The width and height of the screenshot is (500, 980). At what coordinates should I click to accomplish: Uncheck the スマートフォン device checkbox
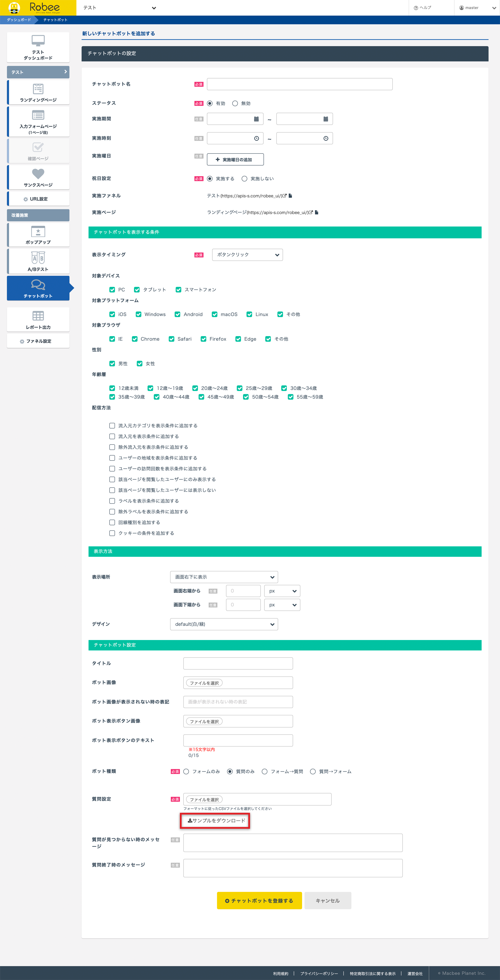pyautogui.click(x=178, y=290)
